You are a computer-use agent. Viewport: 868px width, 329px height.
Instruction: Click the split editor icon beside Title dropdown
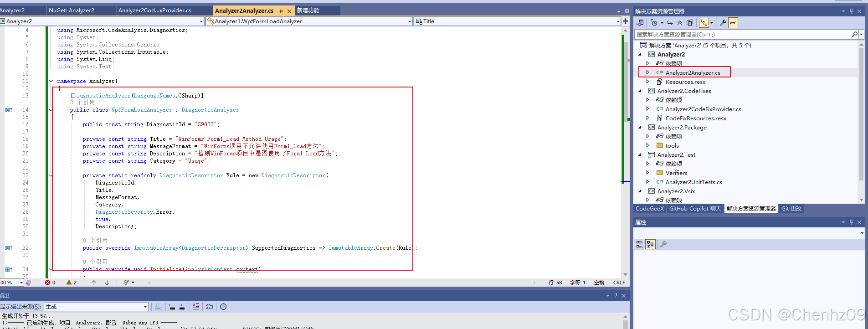coord(625,21)
